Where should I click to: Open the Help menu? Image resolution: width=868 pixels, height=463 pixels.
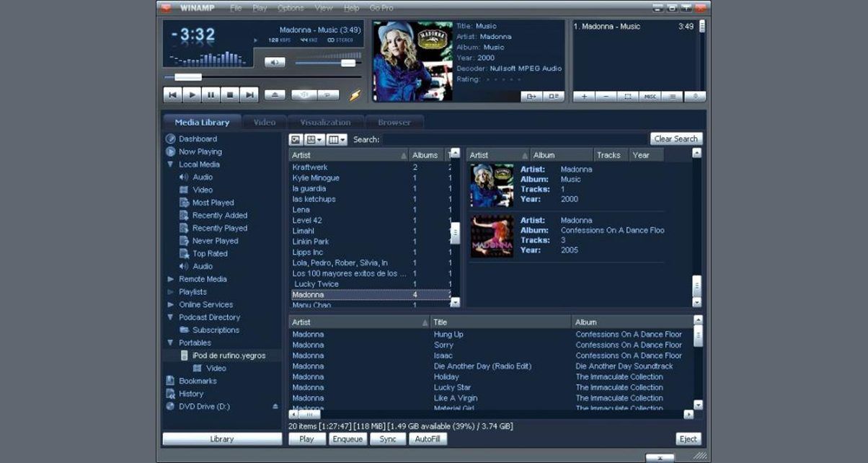352,8
